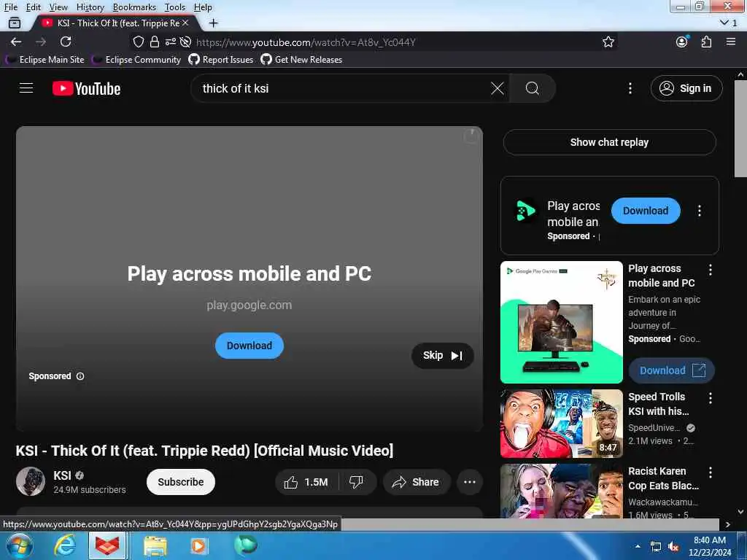Go to the YouTube home logo
The height and width of the screenshot is (560, 747).
pyautogui.click(x=86, y=88)
